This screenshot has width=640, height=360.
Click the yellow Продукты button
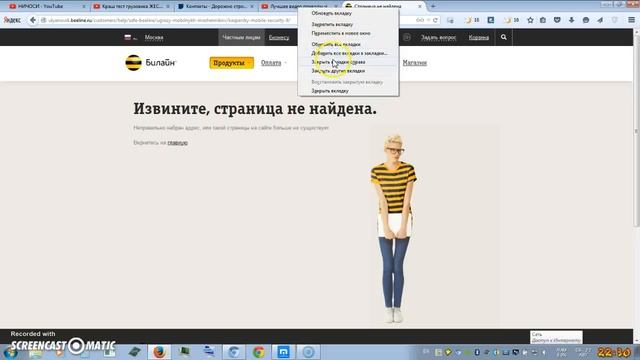(231, 63)
